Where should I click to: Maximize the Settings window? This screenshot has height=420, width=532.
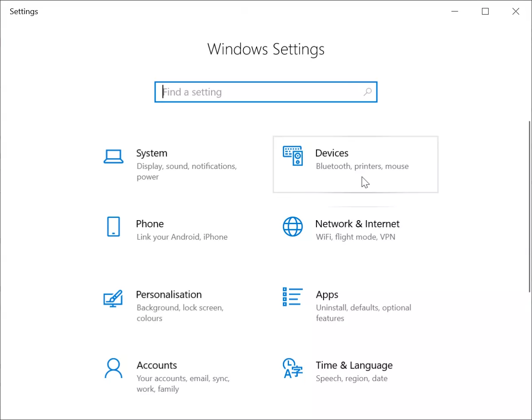coord(485,12)
